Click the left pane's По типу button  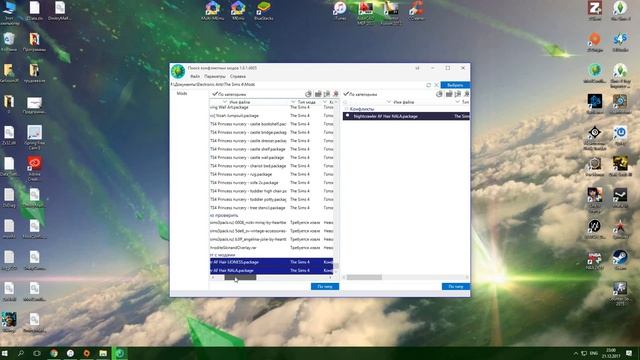pyautogui.click(x=325, y=287)
